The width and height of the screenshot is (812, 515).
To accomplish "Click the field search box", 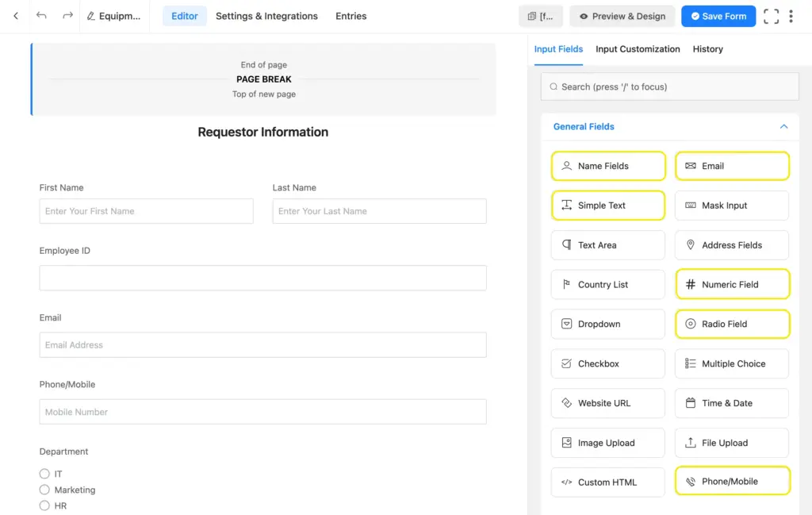I will coord(669,86).
